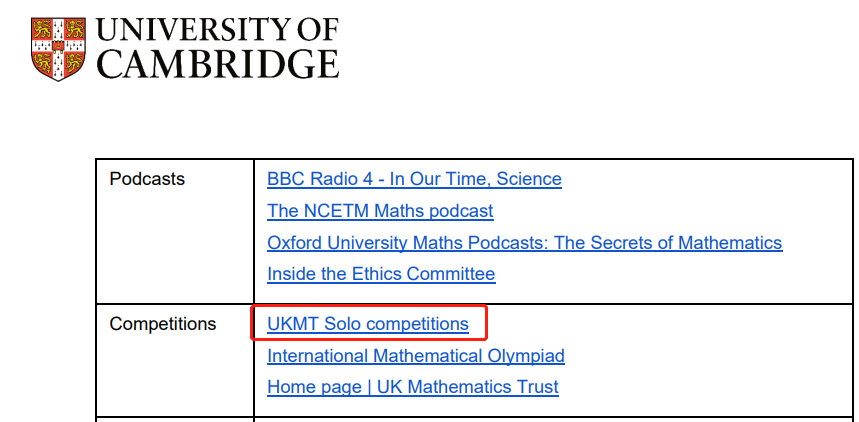Click the word "Olympiad" in the link

526,356
